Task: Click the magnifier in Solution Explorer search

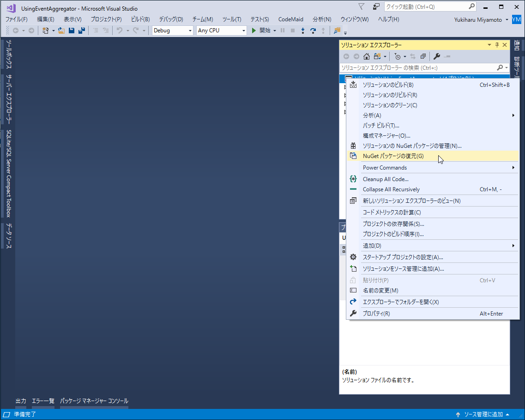Action: pos(500,67)
